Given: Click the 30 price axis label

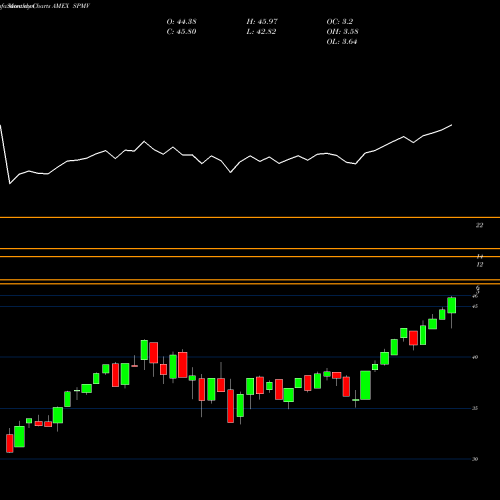Looking at the screenshot, I should [475, 459].
